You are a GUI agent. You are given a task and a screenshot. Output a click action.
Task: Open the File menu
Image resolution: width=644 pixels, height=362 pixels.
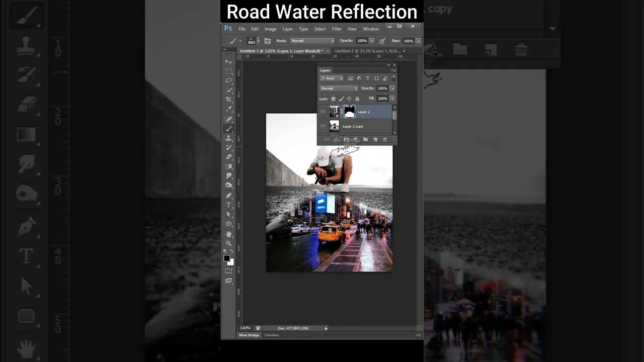(242, 29)
